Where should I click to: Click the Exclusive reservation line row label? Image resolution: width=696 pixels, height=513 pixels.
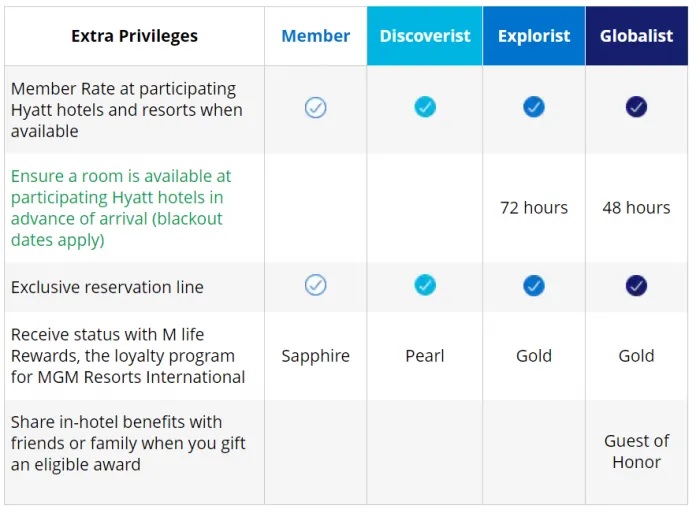point(107,288)
